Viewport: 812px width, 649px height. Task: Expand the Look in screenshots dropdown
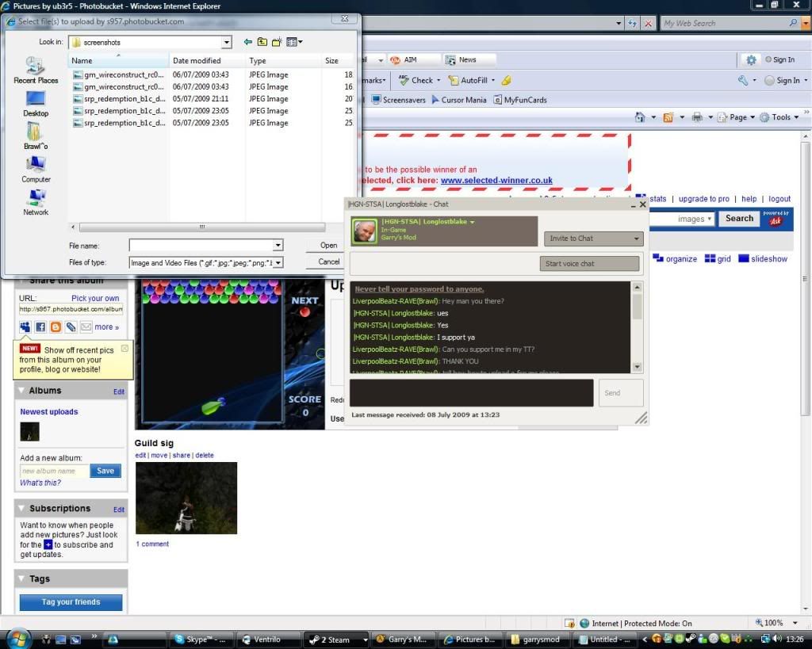pos(226,43)
